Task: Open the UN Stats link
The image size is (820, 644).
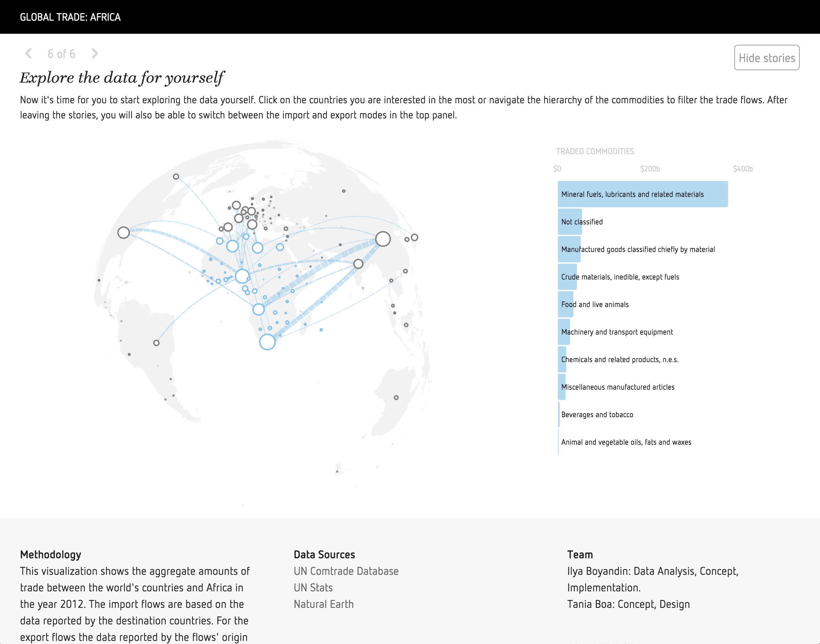Action: (x=313, y=588)
